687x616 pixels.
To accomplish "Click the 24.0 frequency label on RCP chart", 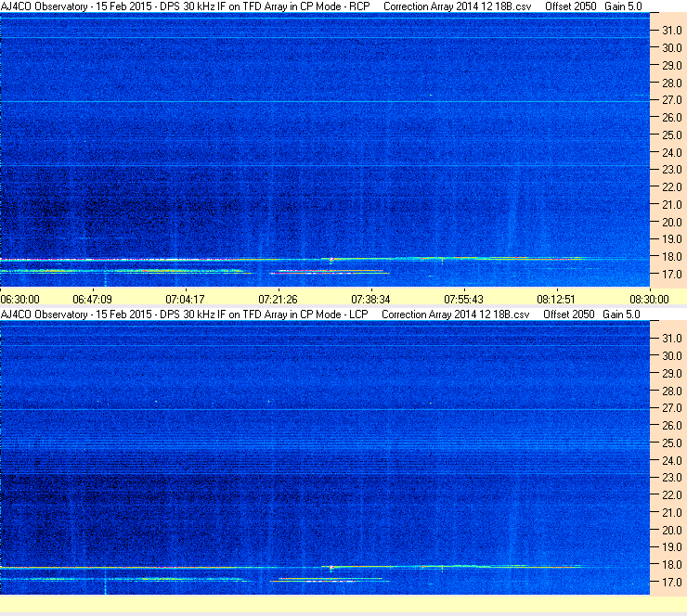I will tap(672, 153).
